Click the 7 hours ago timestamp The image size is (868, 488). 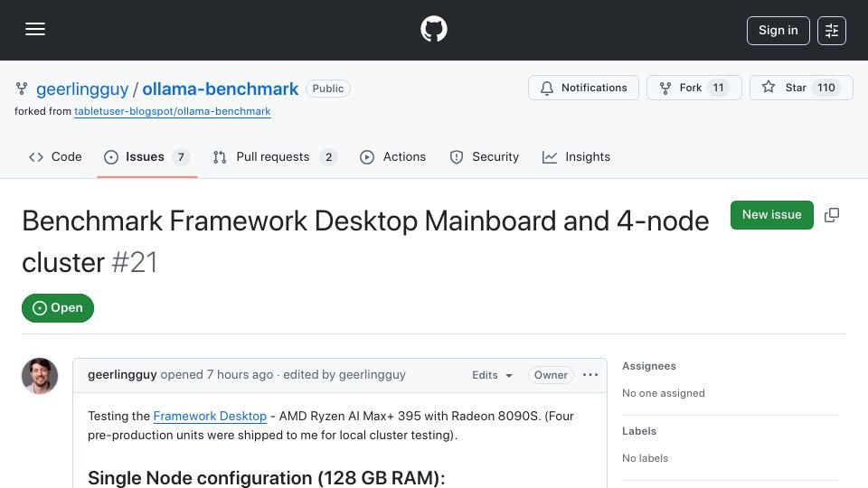[240, 374]
